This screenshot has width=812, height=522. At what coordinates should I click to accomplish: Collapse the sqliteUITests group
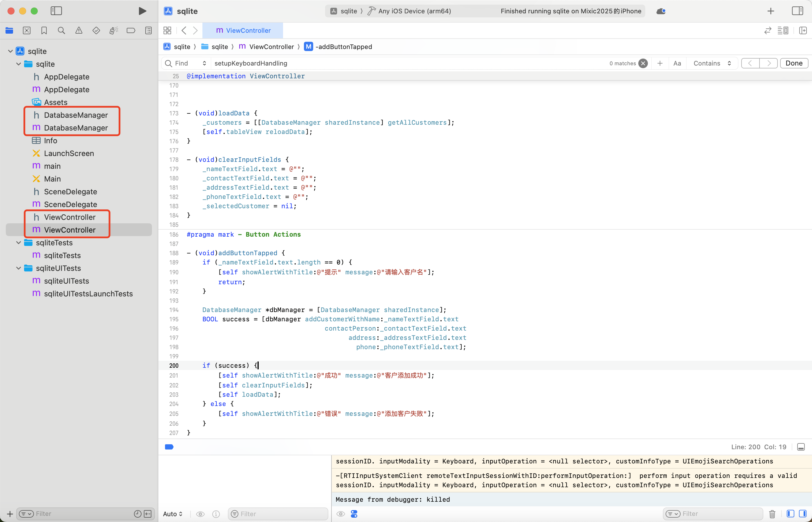point(19,268)
